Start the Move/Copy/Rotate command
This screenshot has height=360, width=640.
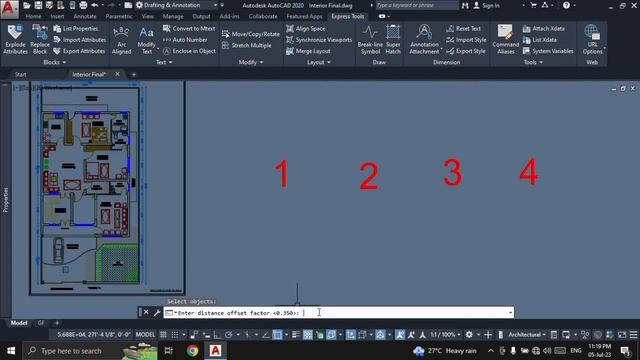click(x=251, y=34)
